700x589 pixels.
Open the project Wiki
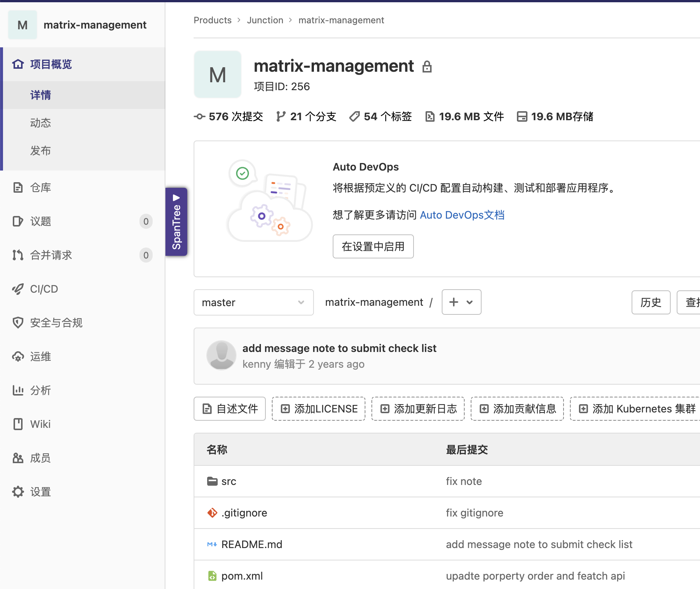click(x=40, y=424)
